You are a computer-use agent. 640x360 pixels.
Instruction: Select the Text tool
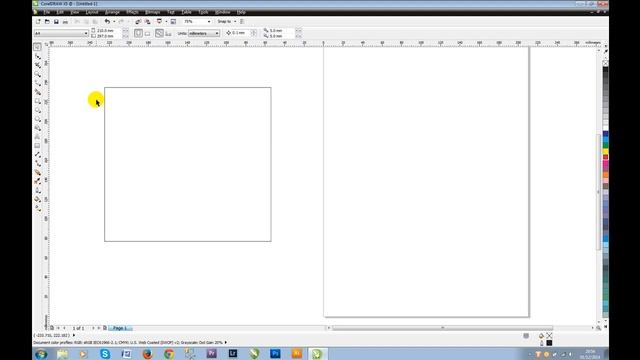(x=38, y=137)
